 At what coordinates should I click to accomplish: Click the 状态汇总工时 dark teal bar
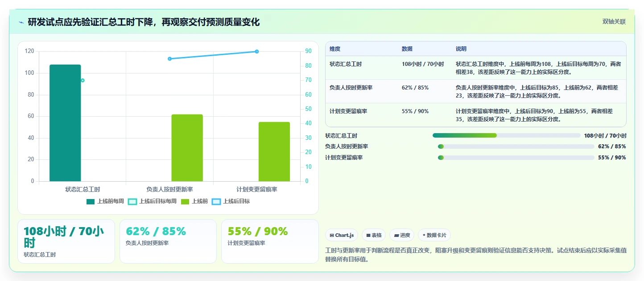65,123
